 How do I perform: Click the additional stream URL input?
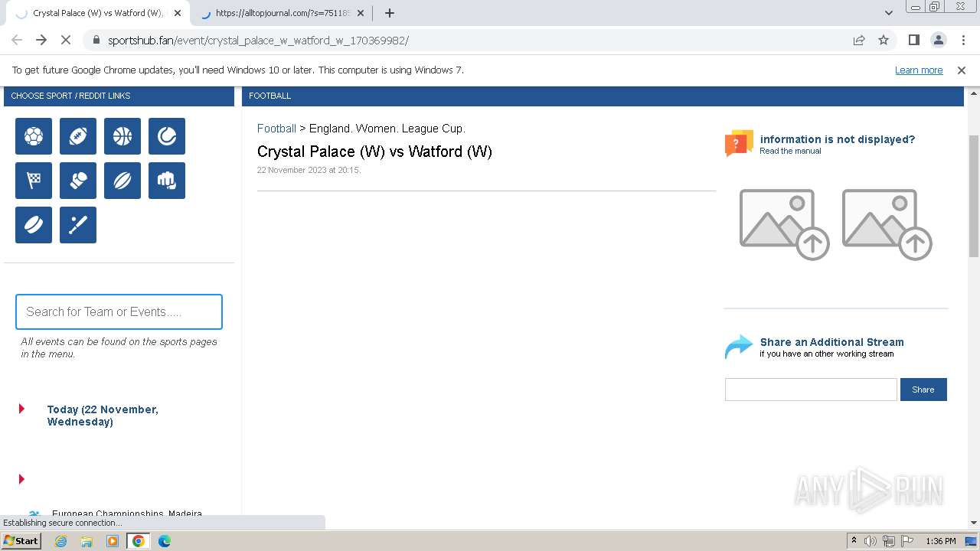pyautogui.click(x=811, y=390)
